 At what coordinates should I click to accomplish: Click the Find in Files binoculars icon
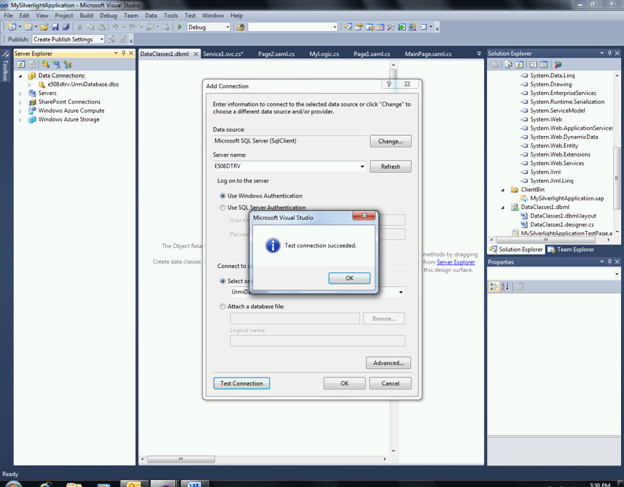pyautogui.click(x=240, y=27)
